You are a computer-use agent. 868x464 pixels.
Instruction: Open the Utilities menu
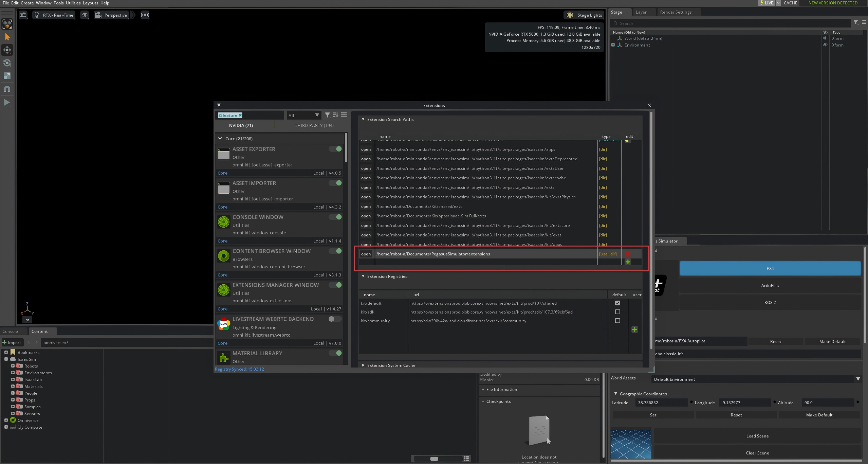tap(73, 3)
